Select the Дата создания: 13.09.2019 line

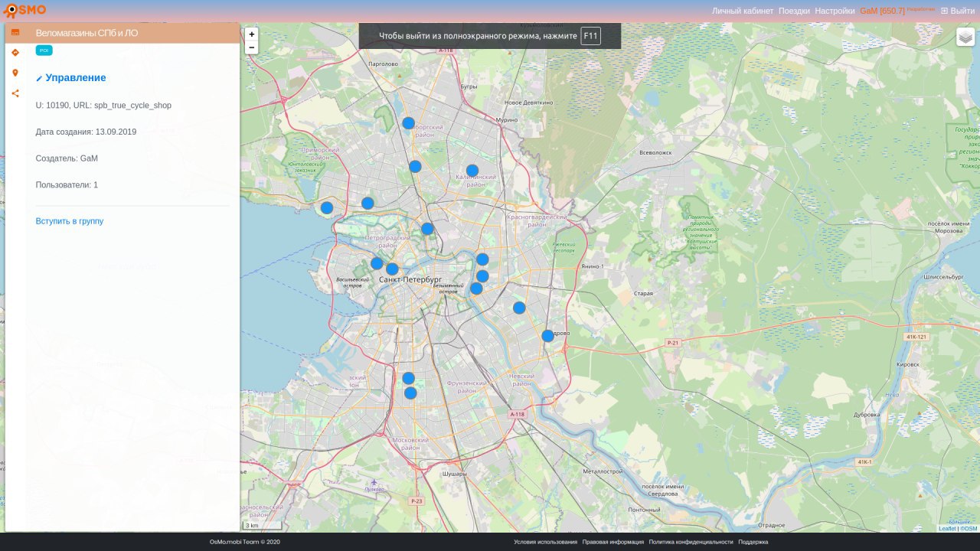pos(86,132)
